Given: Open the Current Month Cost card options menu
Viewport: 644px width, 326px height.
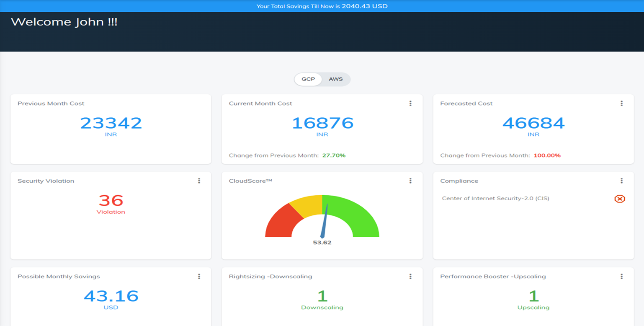Looking at the screenshot, I should pos(410,103).
